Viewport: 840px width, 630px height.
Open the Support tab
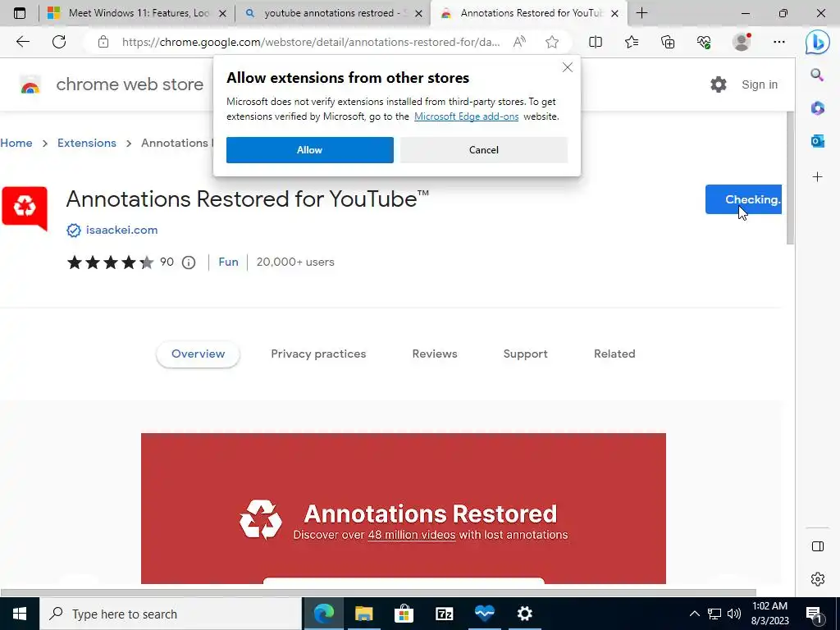click(x=526, y=354)
